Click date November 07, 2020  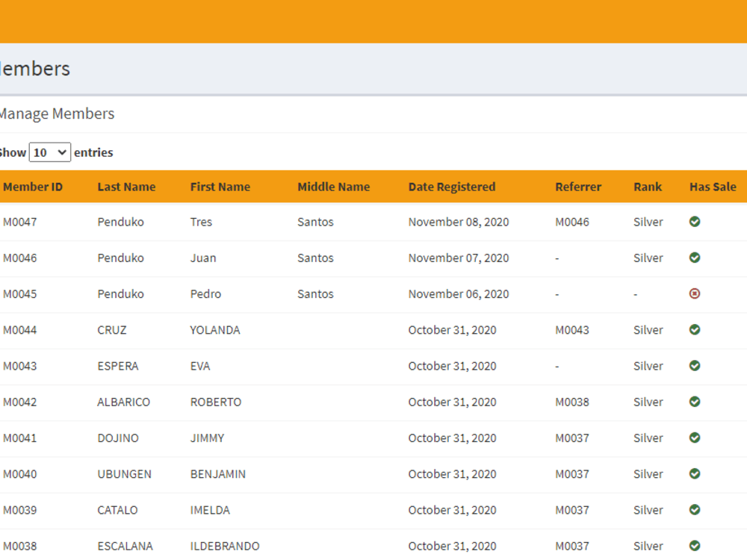(459, 258)
